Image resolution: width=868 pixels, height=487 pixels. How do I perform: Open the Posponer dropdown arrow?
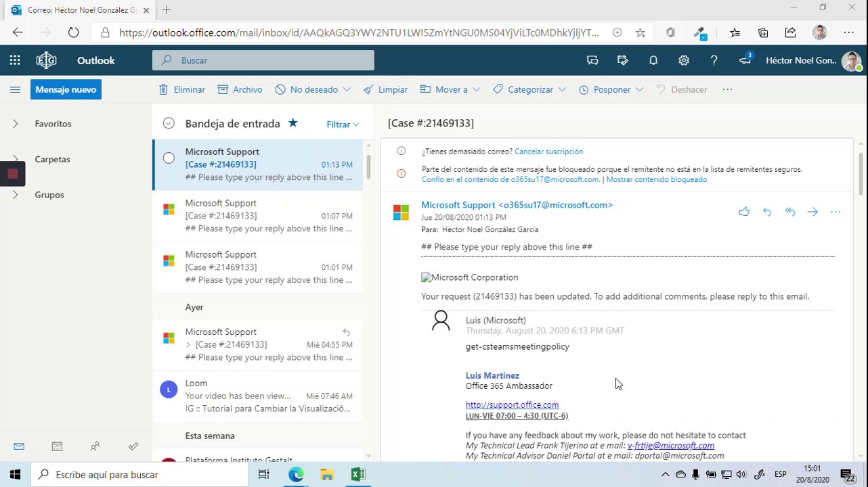click(x=639, y=89)
